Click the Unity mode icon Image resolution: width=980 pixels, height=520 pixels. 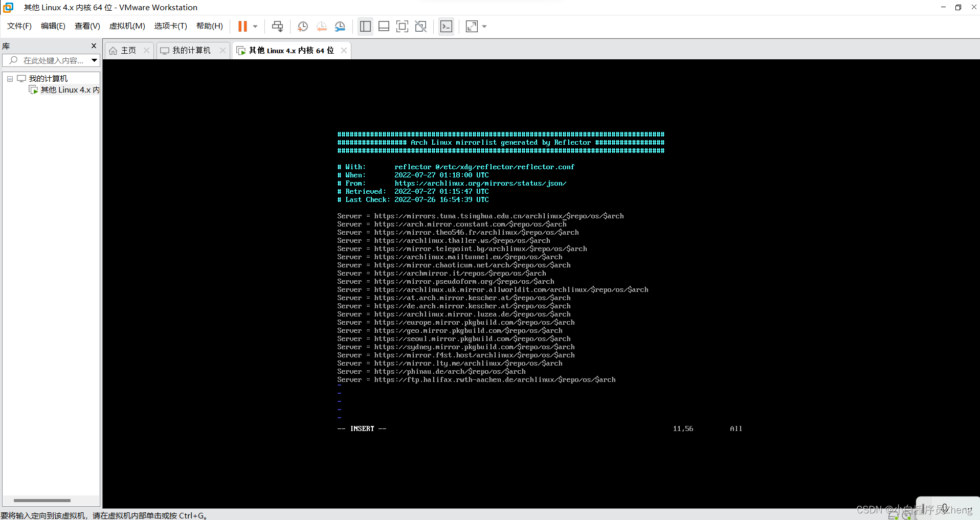420,26
